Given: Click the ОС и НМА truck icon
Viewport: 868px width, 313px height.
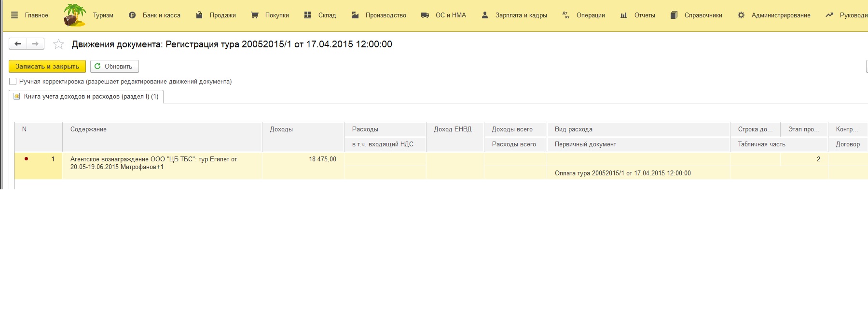Looking at the screenshot, I should (425, 15).
